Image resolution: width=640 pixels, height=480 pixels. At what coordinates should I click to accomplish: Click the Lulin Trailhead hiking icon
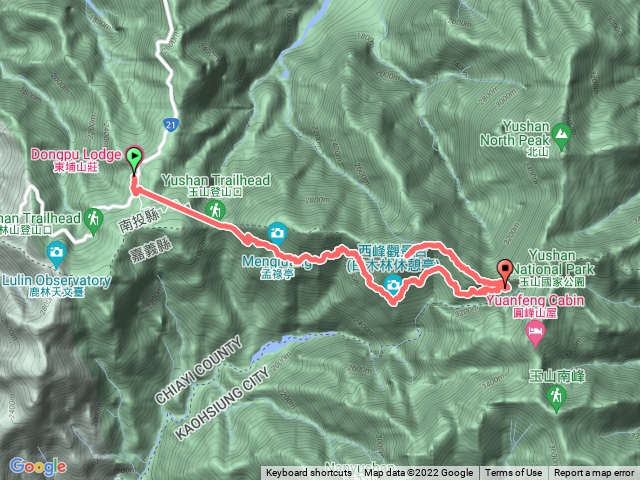(x=93, y=220)
